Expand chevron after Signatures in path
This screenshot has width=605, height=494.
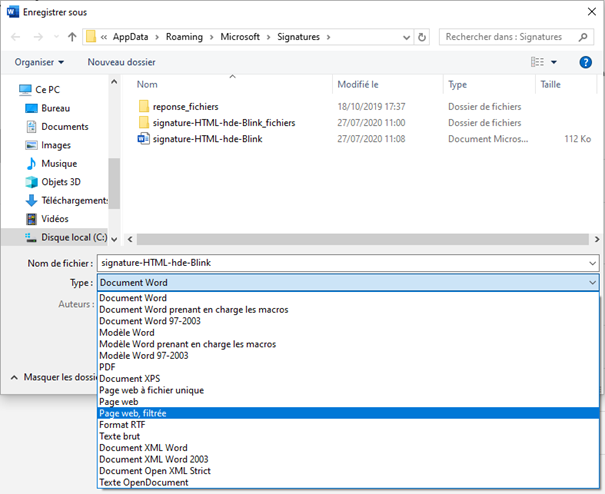(x=328, y=37)
